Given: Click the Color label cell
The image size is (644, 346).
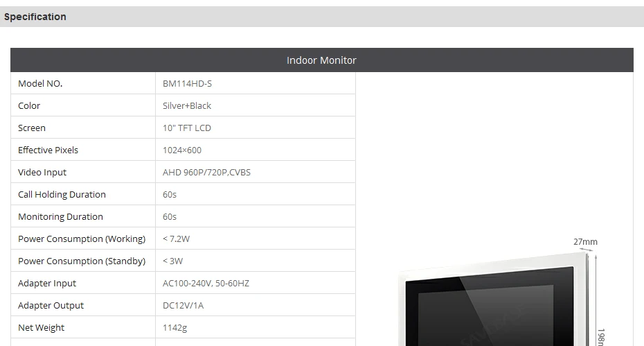Looking at the screenshot, I should tap(83, 105).
